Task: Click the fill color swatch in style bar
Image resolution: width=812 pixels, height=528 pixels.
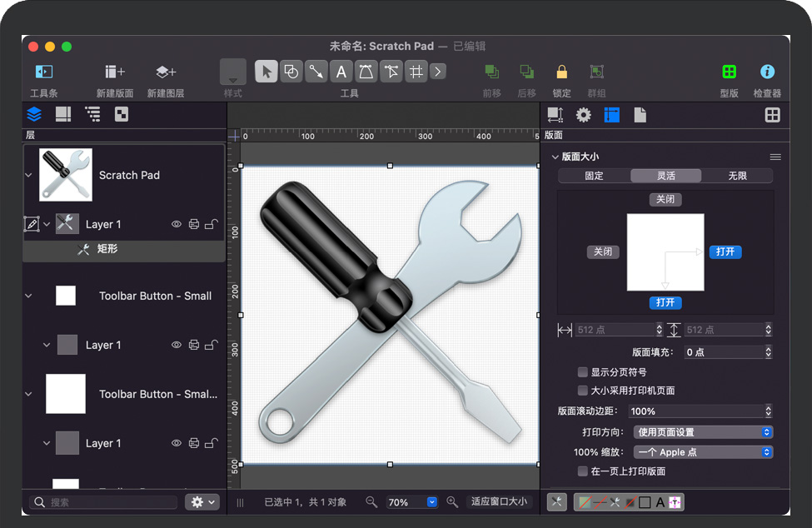Action: click(586, 502)
